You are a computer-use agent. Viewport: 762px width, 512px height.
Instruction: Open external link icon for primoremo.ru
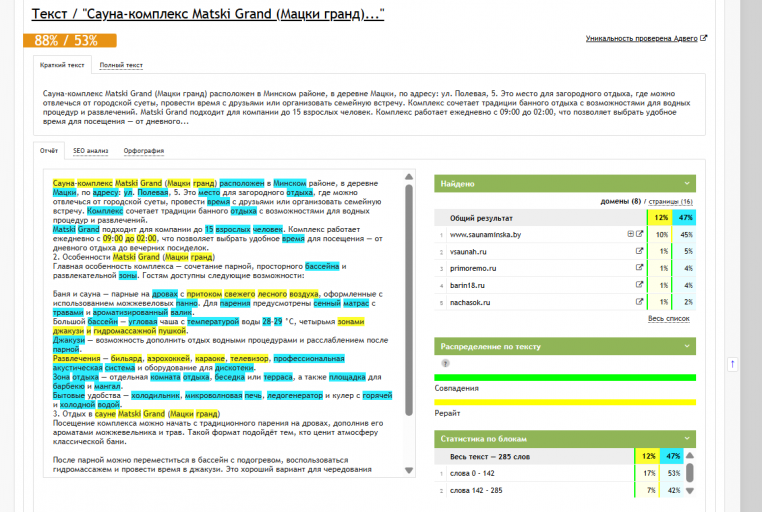[640, 268]
